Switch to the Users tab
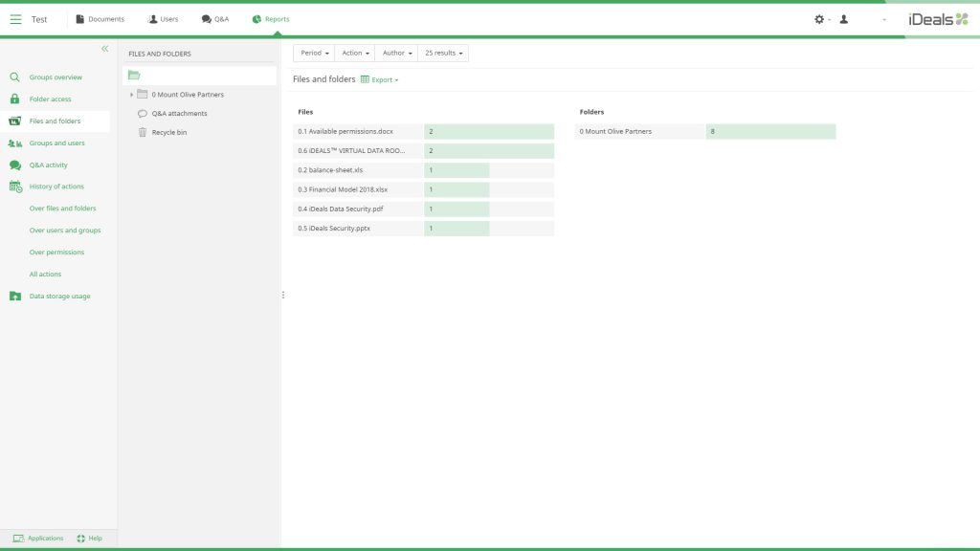This screenshot has width=980, height=551. pyautogui.click(x=163, y=19)
